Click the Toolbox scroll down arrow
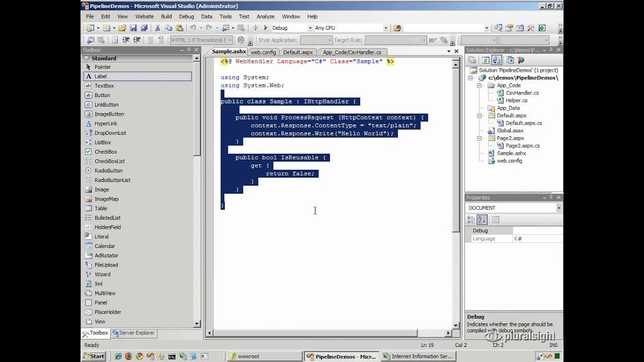This screenshot has height=362, width=644. point(197,323)
